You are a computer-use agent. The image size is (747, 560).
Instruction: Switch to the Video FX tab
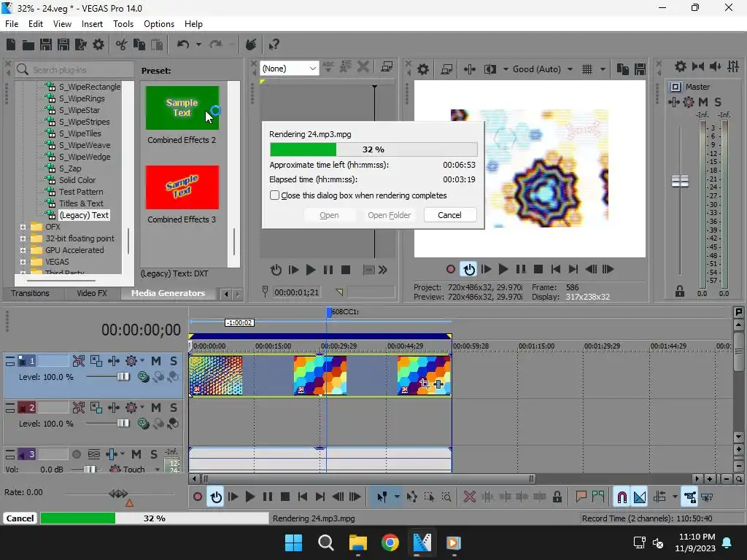point(91,293)
